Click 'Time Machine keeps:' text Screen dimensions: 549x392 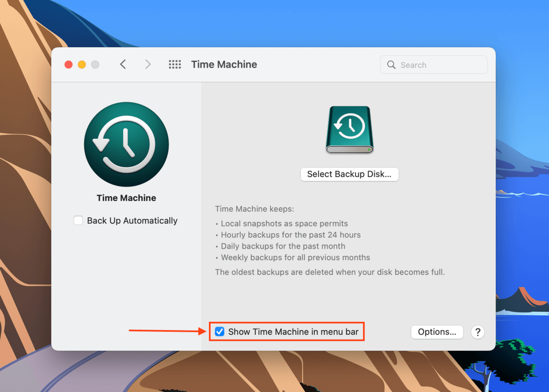coord(255,209)
